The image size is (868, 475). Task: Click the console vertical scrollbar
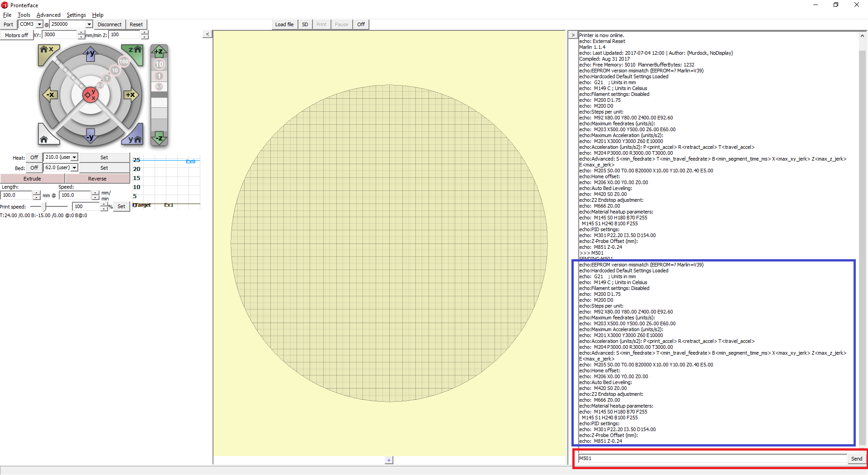click(x=863, y=240)
